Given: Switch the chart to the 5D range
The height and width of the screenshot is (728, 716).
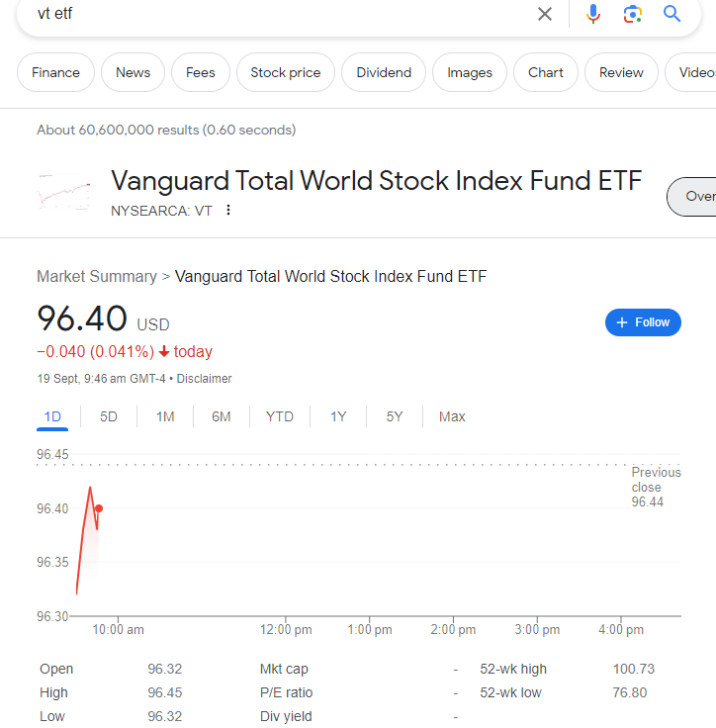Looking at the screenshot, I should click(109, 416).
